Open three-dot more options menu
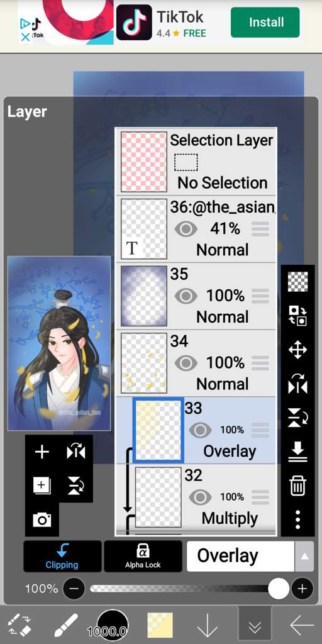 coord(297,519)
